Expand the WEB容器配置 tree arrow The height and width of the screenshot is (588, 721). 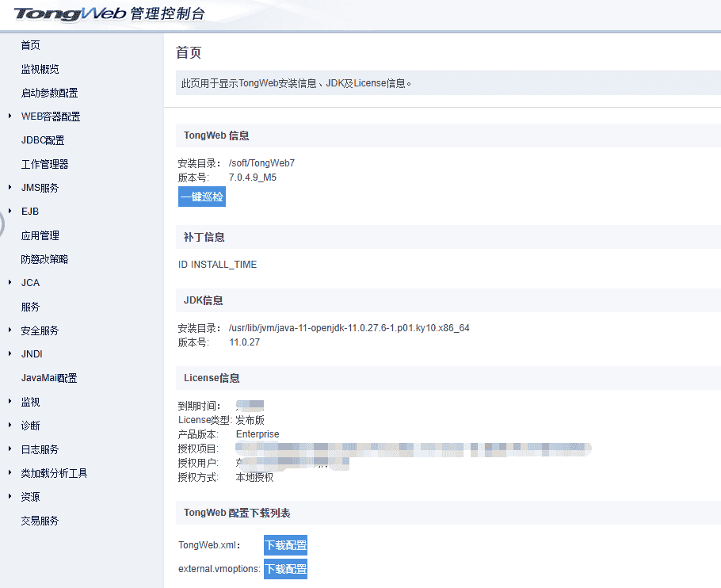tap(10, 116)
